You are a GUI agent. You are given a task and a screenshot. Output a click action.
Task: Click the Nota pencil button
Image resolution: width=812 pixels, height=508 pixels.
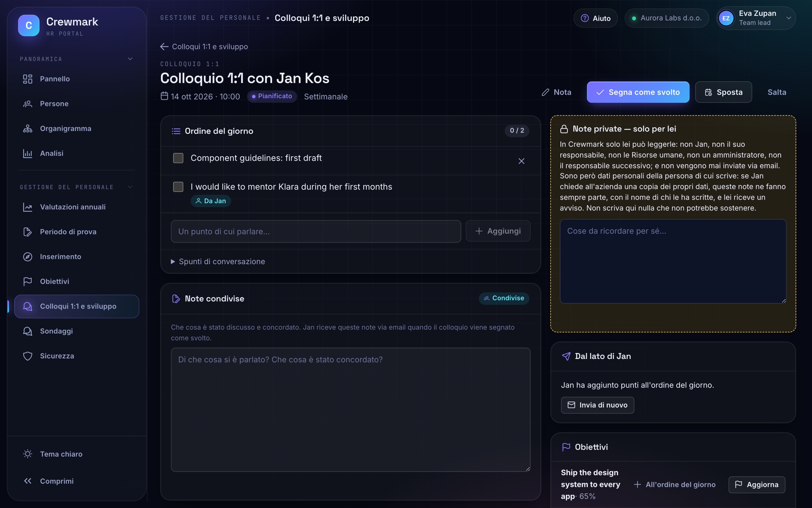[x=556, y=92]
